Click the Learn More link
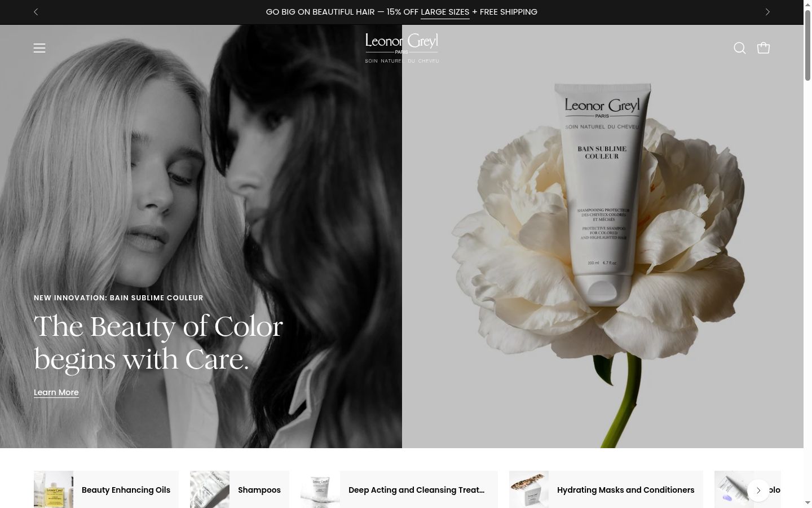The image size is (812, 508). coord(56,392)
